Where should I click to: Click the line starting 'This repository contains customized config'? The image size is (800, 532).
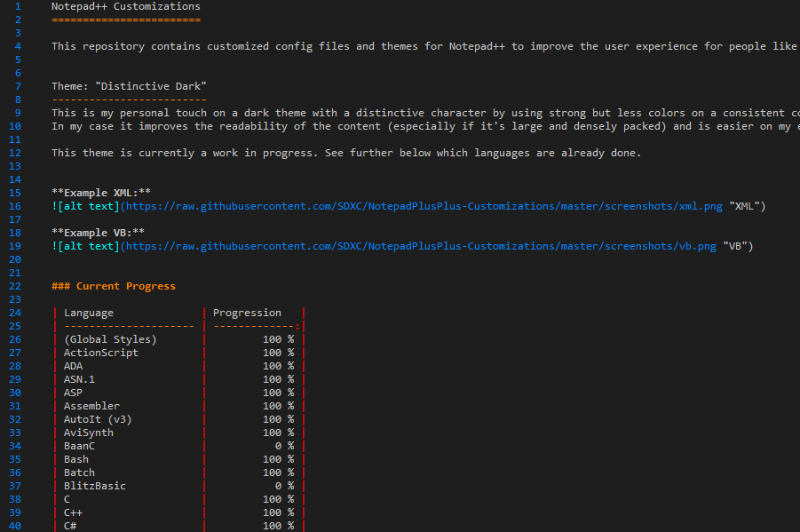(425, 46)
